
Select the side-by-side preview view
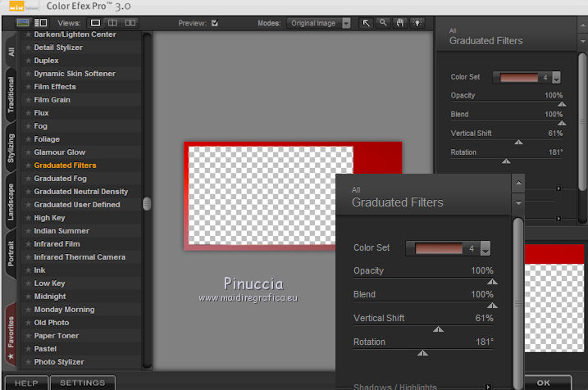coord(130,23)
